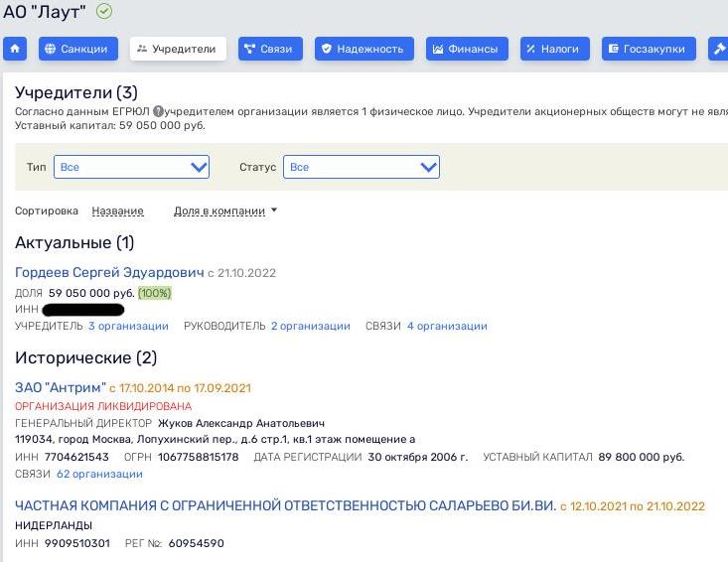Sort founders by Название
The image size is (728, 562).
coord(117,211)
